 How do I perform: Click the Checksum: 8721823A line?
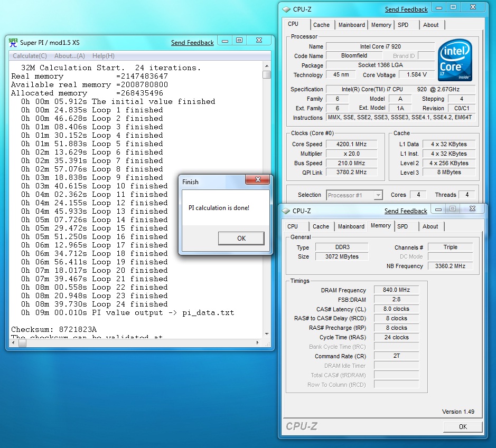54,329
